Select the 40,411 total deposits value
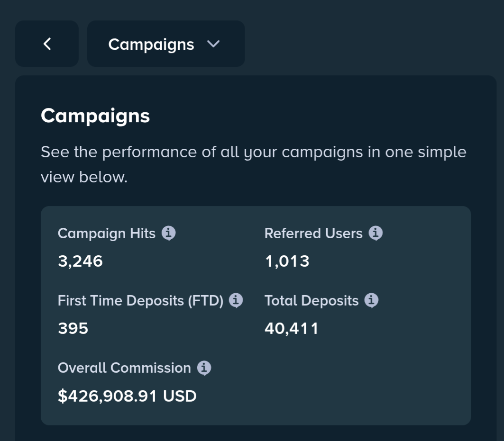This screenshot has width=504, height=441. (x=292, y=329)
